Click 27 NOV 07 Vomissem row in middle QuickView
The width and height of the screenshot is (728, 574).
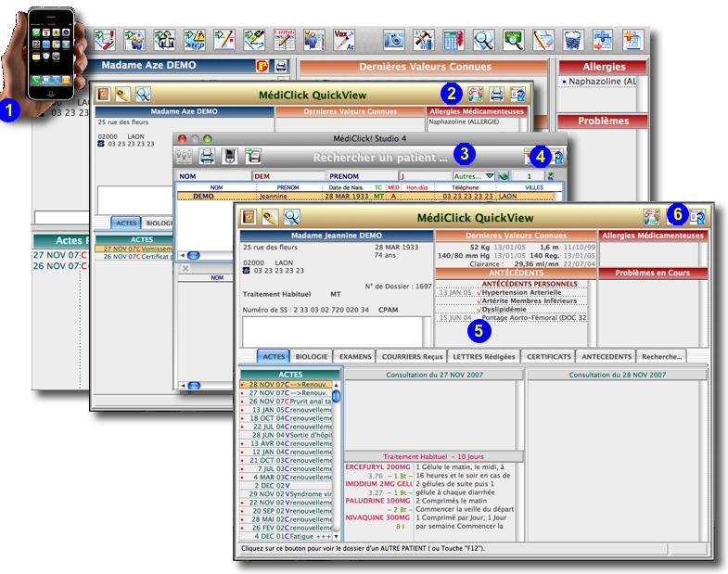click(134, 249)
